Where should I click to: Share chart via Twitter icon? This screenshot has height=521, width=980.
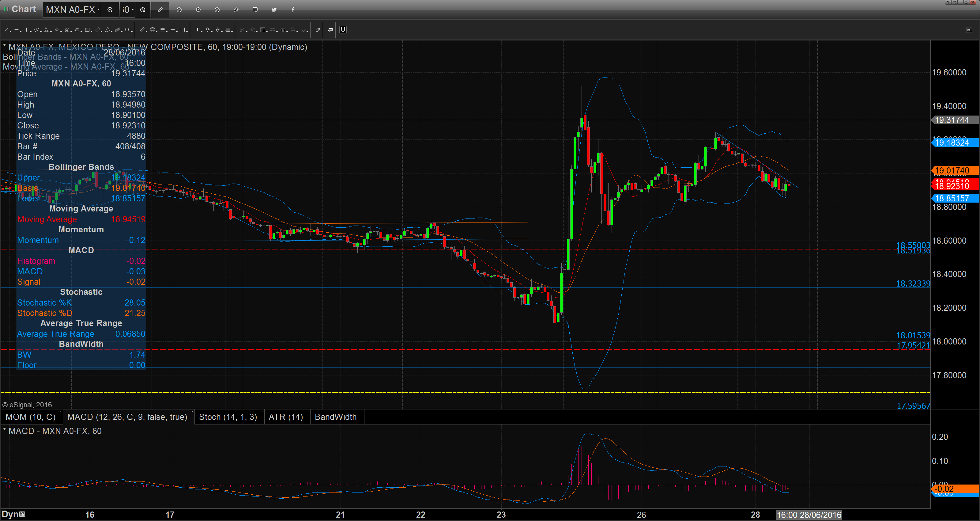pos(274,10)
